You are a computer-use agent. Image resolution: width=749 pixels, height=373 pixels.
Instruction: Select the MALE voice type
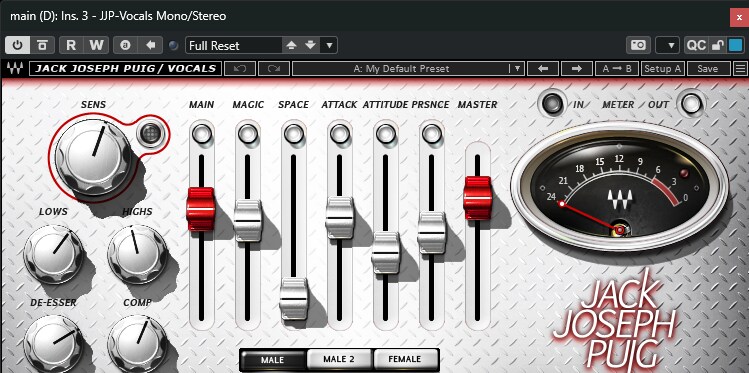click(x=272, y=360)
